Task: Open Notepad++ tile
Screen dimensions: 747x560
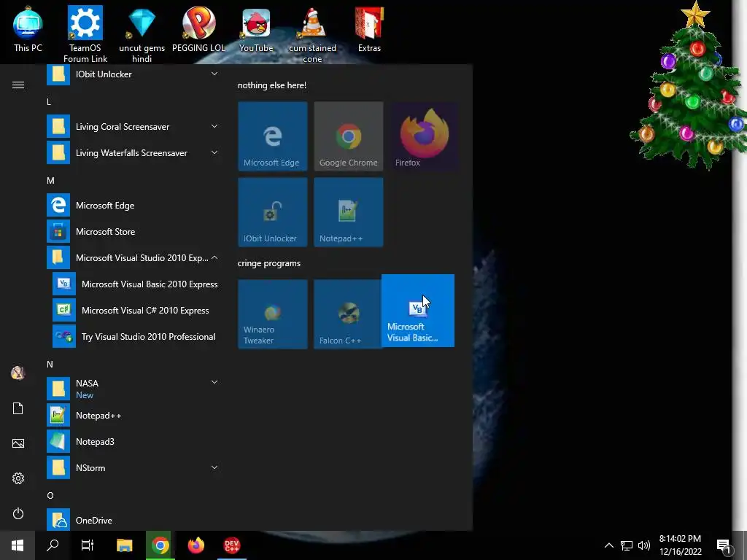Action: 348,212
